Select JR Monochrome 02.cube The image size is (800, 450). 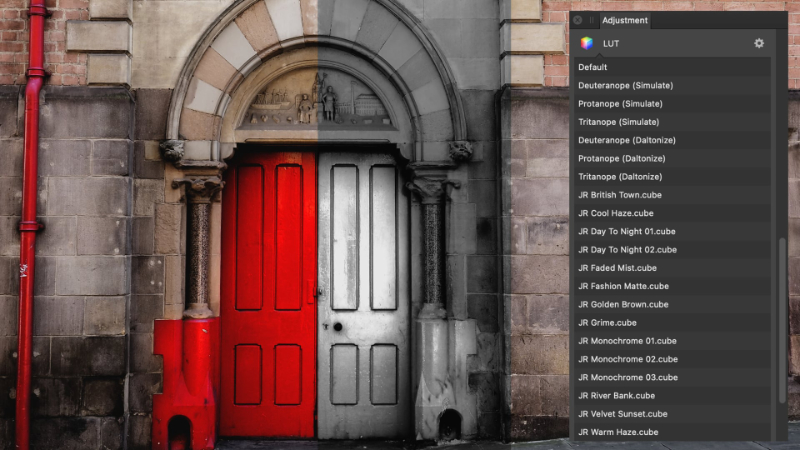pyautogui.click(x=672, y=359)
